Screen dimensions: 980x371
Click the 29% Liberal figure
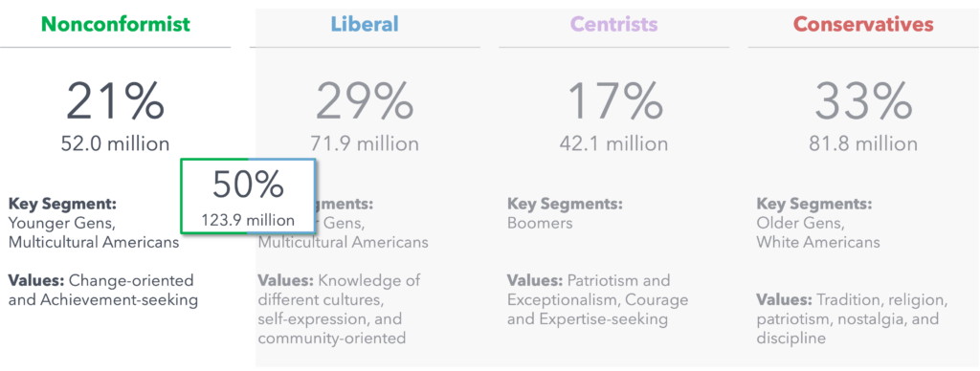point(365,101)
